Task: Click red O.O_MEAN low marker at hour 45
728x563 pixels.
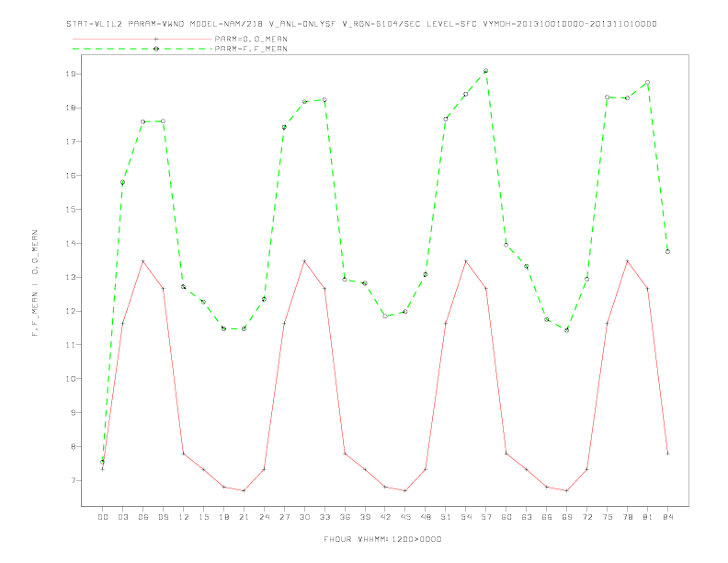Action: click(405, 490)
